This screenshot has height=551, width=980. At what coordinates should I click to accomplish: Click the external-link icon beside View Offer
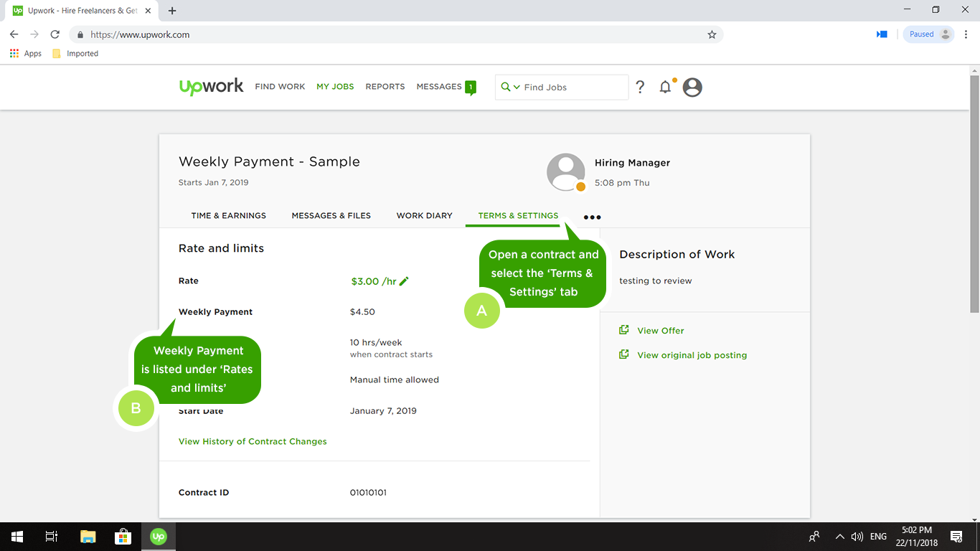click(x=623, y=329)
